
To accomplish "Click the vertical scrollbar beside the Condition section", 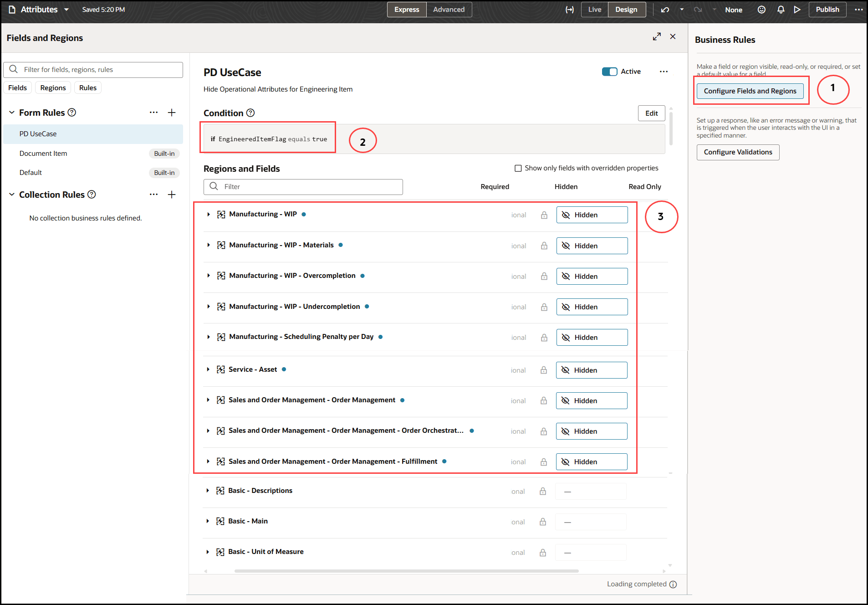I will point(671,129).
